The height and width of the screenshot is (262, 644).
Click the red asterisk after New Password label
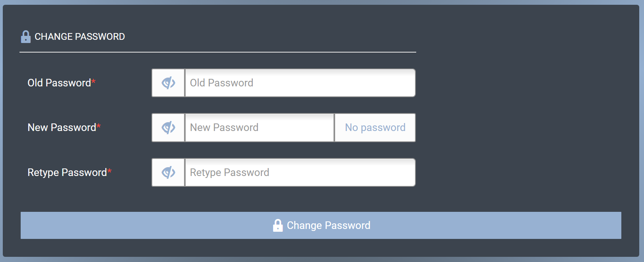coord(99,126)
